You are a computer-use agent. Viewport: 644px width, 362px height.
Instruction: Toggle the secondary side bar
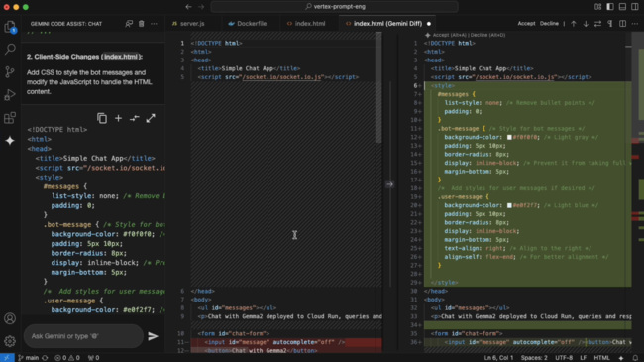pyautogui.click(x=635, y=7)
